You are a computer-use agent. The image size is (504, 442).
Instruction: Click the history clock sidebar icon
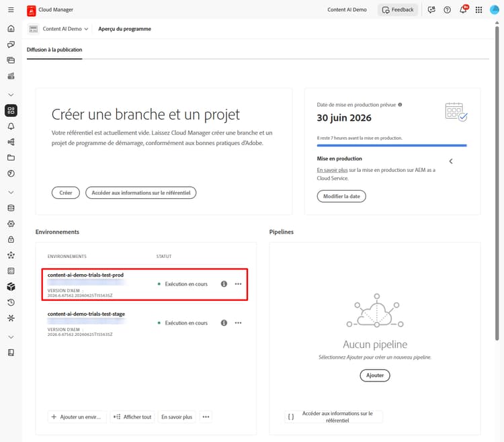tap(11, 302)
